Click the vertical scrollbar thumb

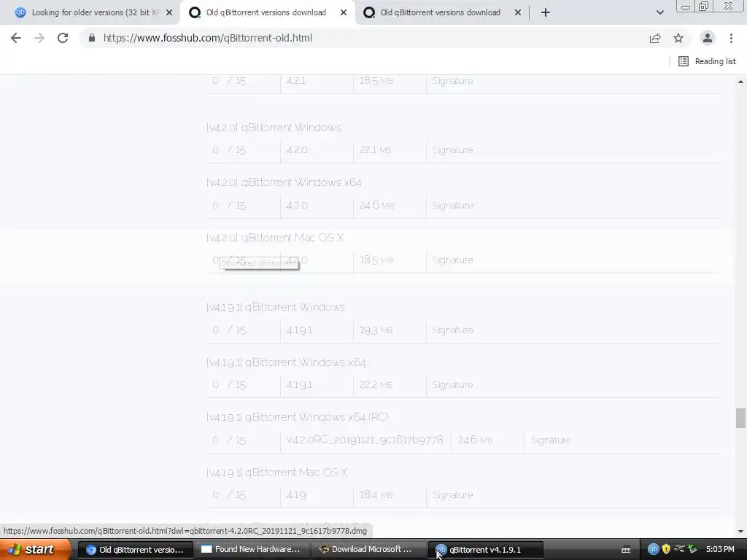[x=740, y=418]
